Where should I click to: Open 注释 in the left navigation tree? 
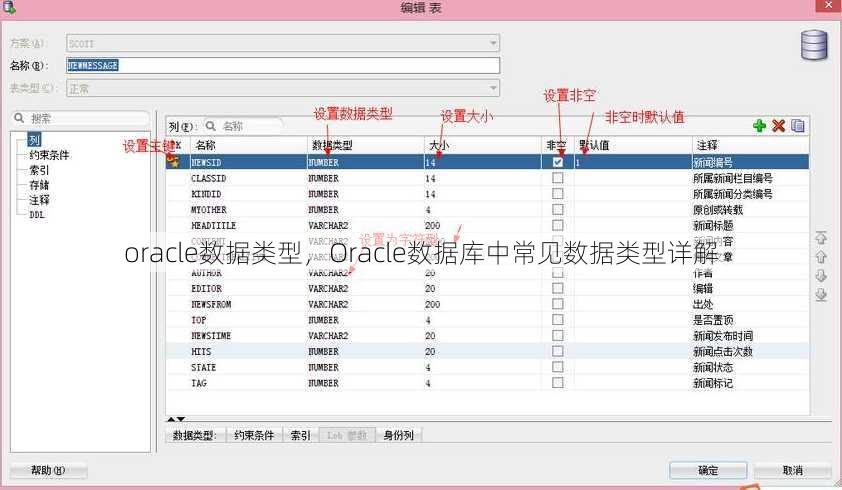point(39,200)
